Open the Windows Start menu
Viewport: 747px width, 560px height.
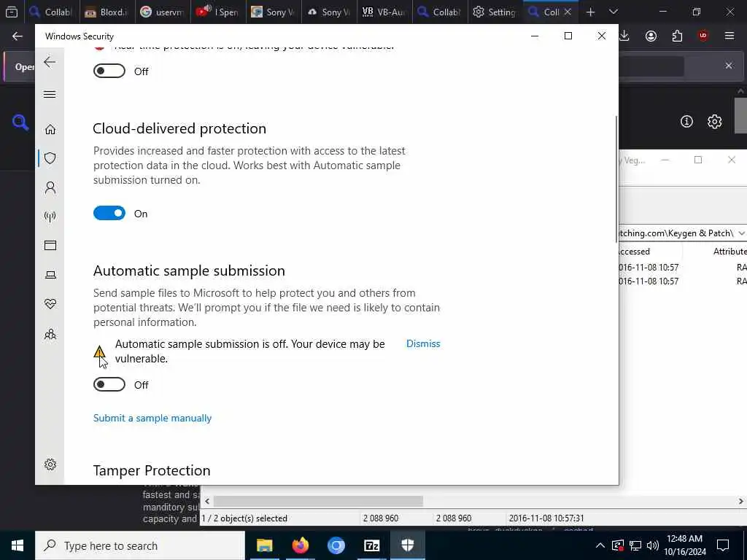pos(18,545)
